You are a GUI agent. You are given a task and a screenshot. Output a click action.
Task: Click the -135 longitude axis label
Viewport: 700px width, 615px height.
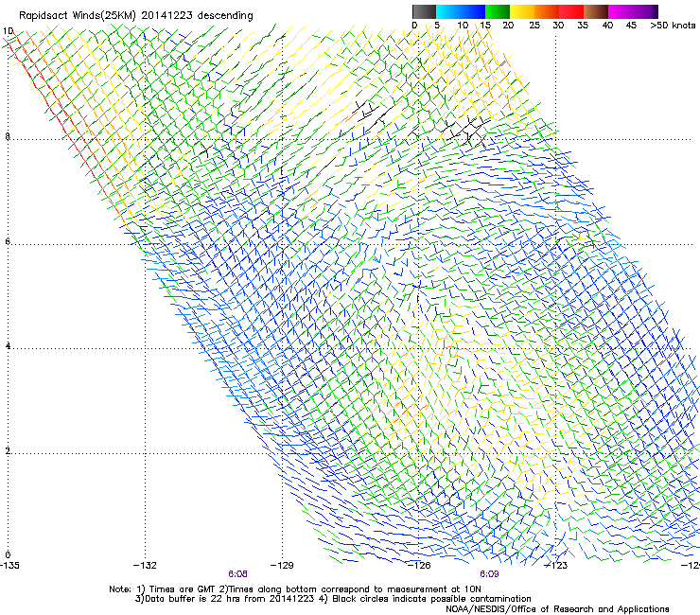coord(9,566)
